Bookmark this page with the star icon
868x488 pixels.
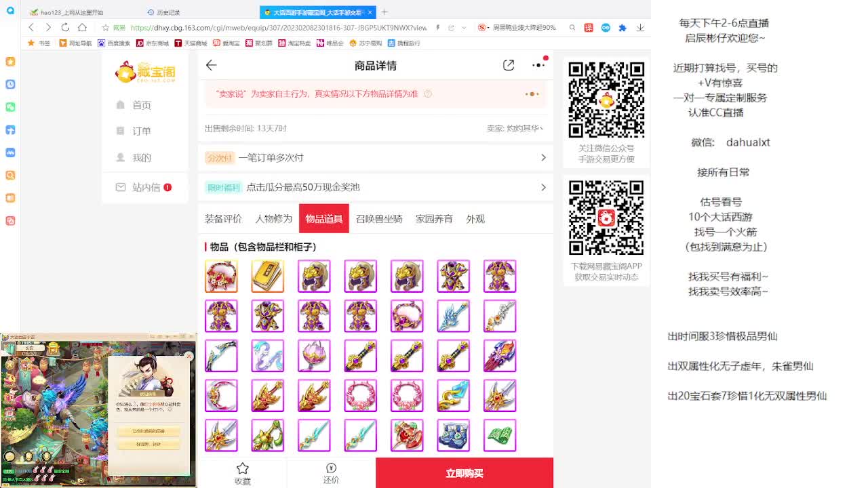(105, 28)
